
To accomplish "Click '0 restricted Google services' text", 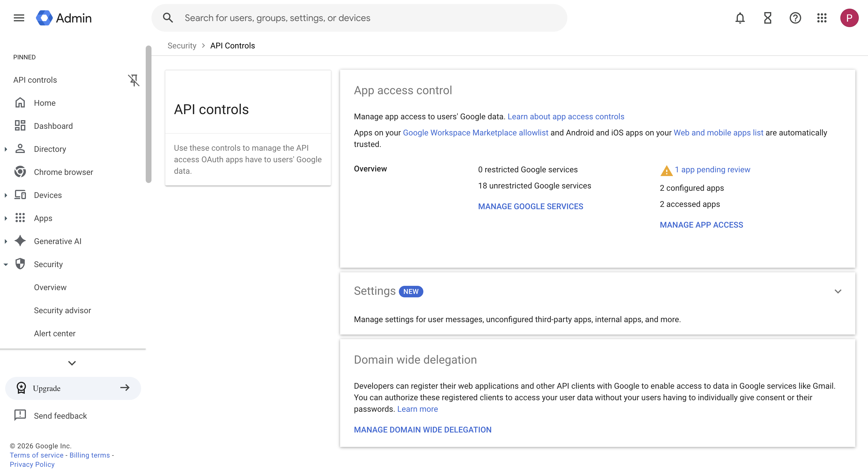I will pyautogui.click(x=528, y=169).
